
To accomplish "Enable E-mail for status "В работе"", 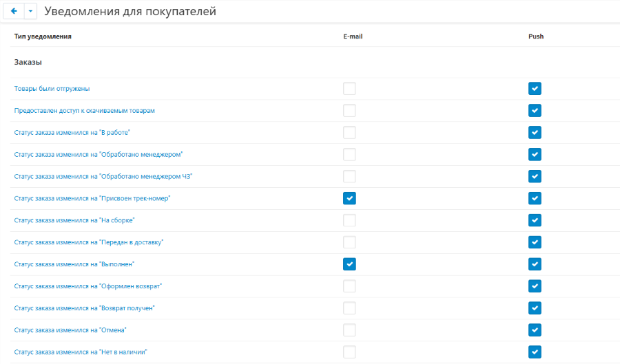I will tap(349, 133).
